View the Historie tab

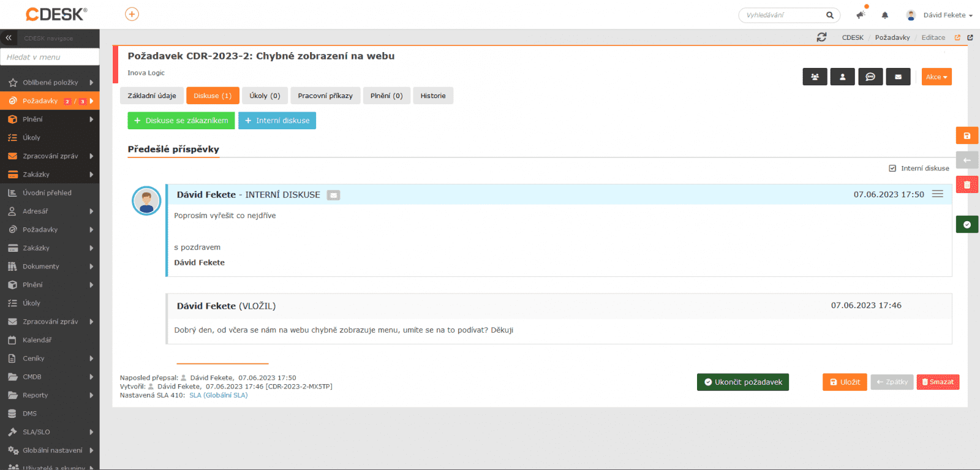click(433, 96)
